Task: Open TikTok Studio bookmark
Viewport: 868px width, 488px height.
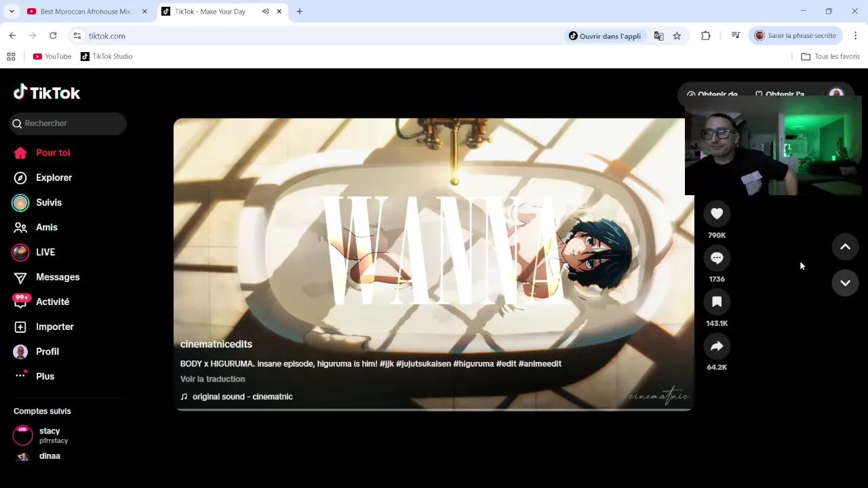Action: pyautogui.click(x=106, y=56)
